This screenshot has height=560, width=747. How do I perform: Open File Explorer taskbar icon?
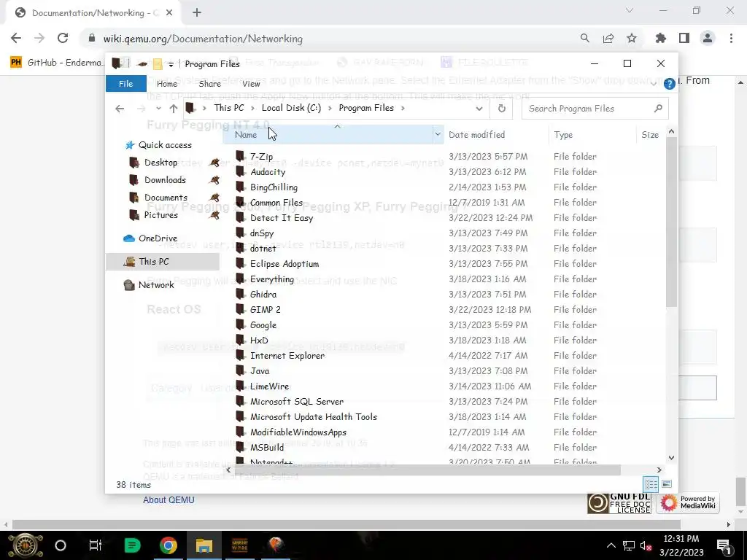click(x=204, y=545)
